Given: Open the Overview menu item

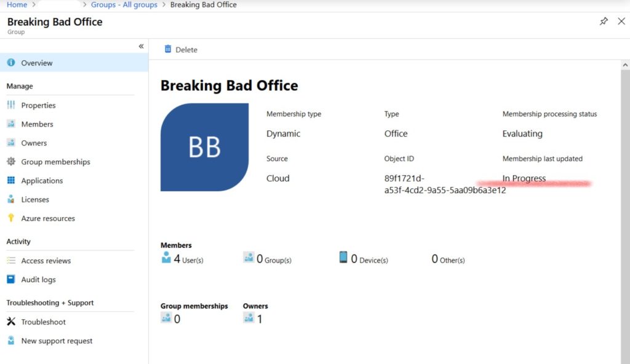Looking at the screenshot, I should pyautogui.click(x=74, y=63).
